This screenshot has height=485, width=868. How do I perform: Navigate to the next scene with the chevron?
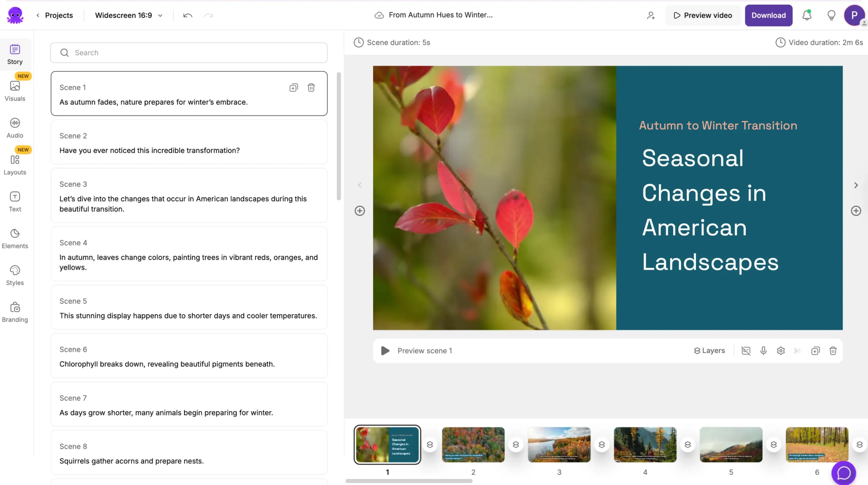[x=856, y=185]
